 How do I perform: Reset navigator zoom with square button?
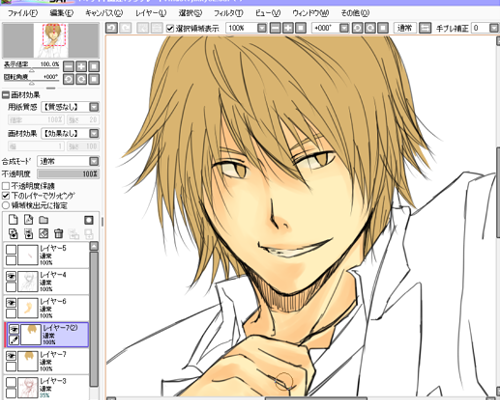[94, 66]
